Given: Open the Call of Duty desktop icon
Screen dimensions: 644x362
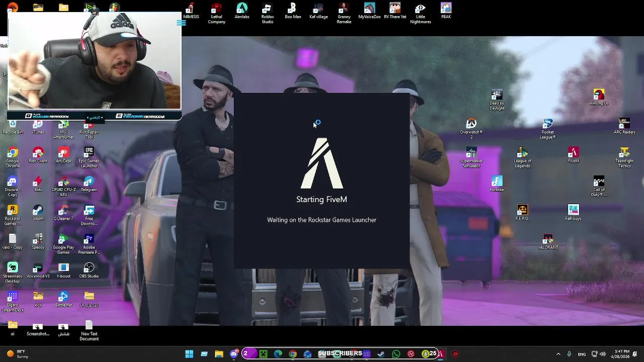Looking at the screenshot, I should (599, 187).
